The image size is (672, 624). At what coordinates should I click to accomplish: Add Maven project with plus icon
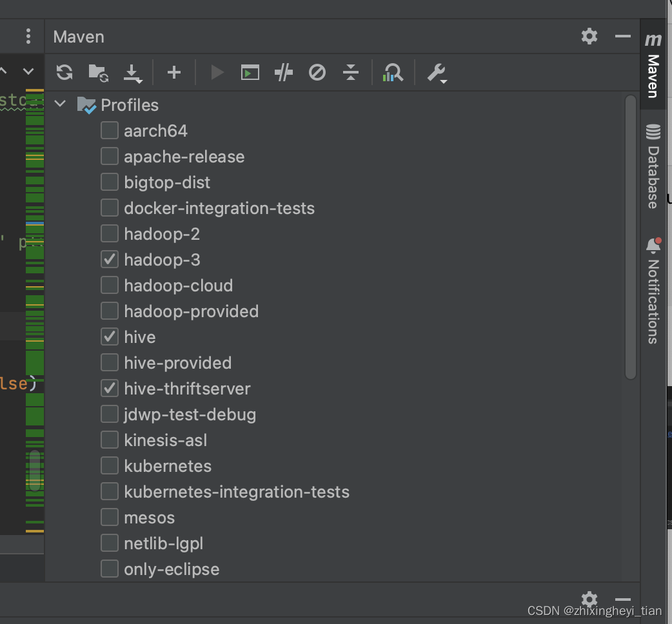pos(174,72)
